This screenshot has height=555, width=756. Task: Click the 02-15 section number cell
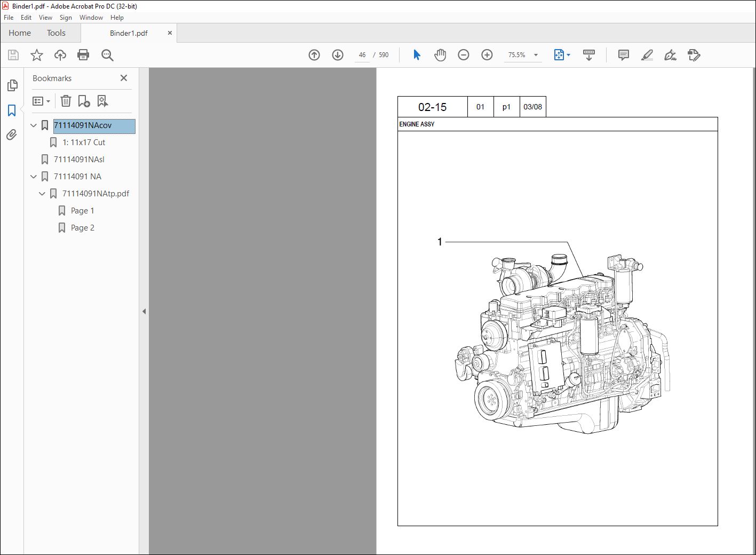(433, 107)
